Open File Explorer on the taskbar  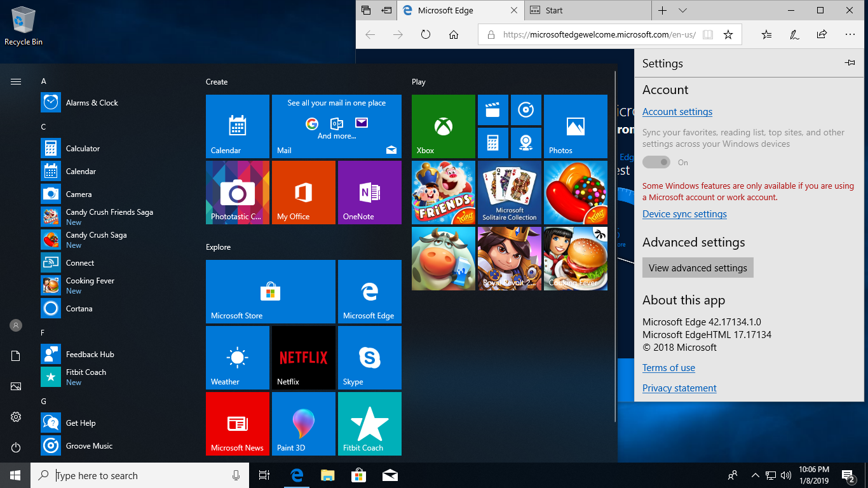point(327,475)
